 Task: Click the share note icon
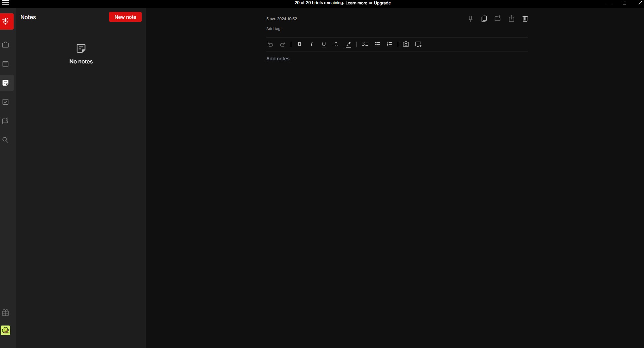(512, 19)
